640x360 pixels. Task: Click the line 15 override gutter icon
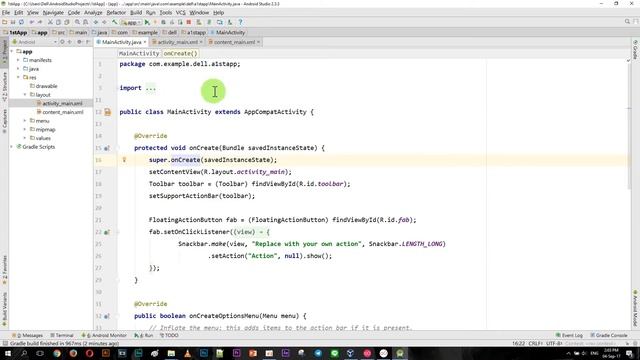click(x=107, y=148)
